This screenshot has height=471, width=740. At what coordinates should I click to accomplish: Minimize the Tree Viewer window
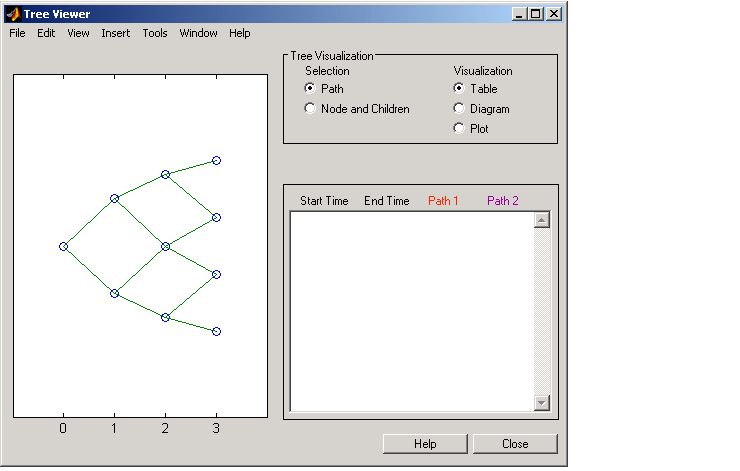[519, 14]
